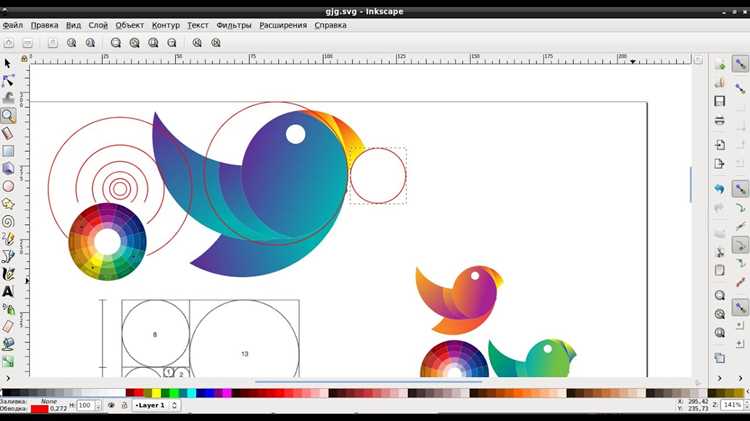Open the Контур menu
This screenshot has height=421, width=750.
(x=165, y=25)
